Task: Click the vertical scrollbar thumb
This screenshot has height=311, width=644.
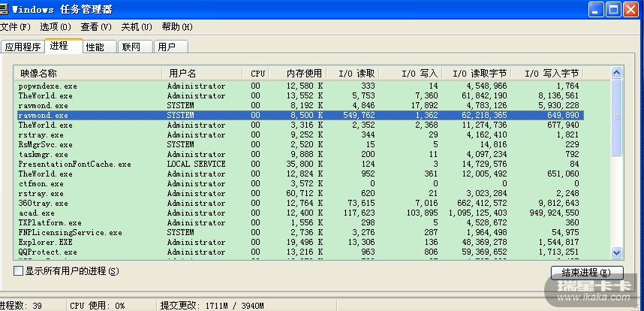Action: (x=616, y=117)
